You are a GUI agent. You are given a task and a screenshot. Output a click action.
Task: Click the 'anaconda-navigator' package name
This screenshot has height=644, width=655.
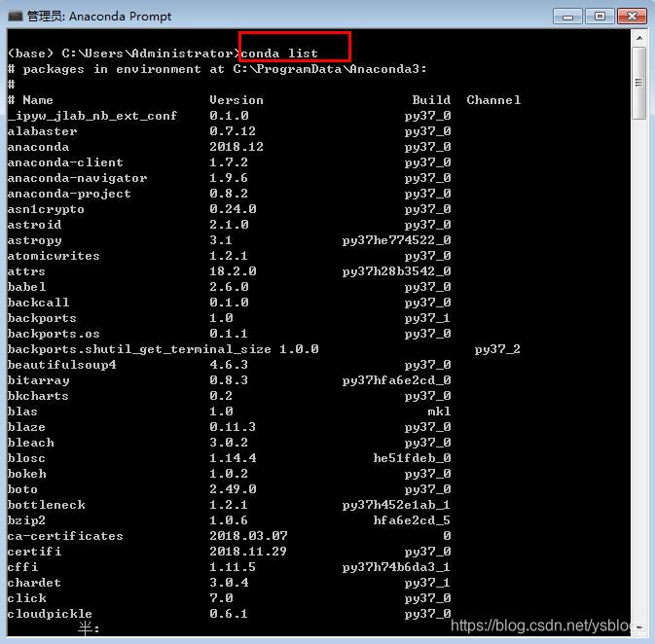click(x=77, y=178)
